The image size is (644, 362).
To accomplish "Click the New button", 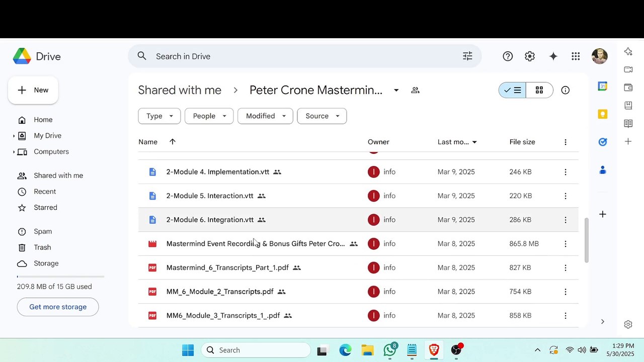I will pyautogui.click(x=33, y=90).
